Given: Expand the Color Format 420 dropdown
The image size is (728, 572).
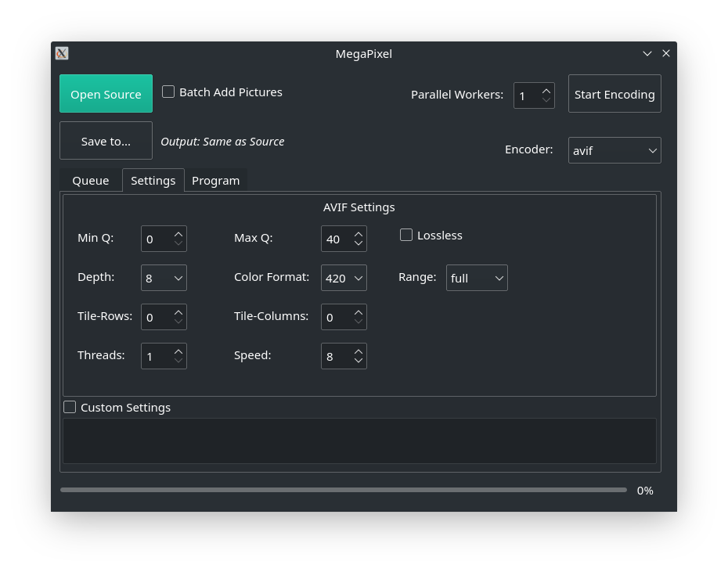Looking at the screenshot, I should click(x=344, y=278).
